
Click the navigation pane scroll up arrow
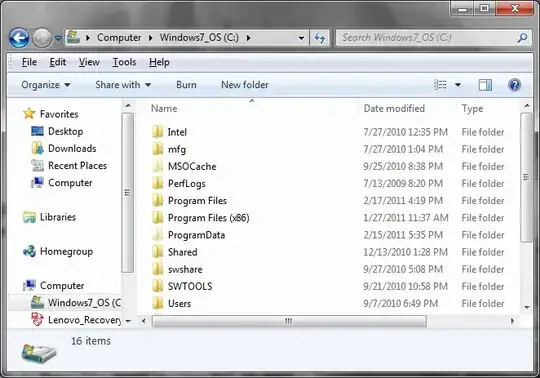coord(128,106)
